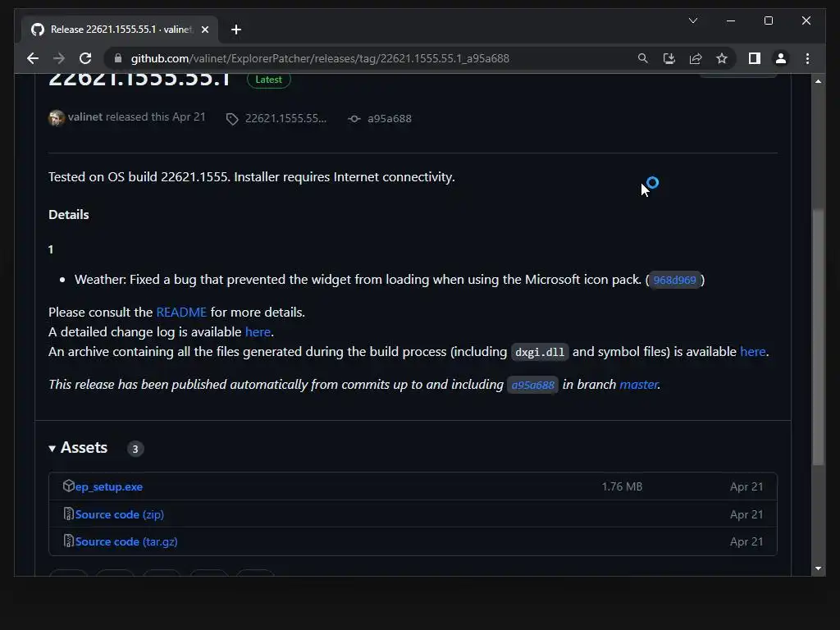This screenshot has height=630, width=840.
Task: Click the commit icon beside a95a688
Action: [354, 119]
